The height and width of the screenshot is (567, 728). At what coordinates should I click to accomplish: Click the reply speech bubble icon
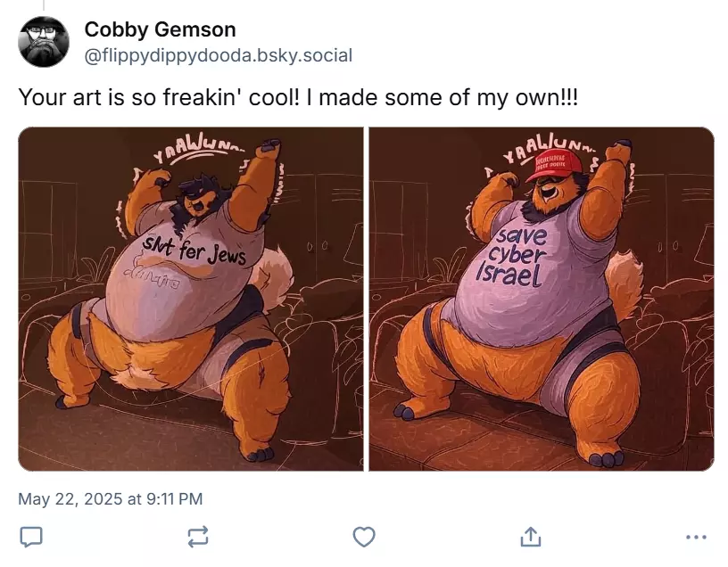pos(31,537)
